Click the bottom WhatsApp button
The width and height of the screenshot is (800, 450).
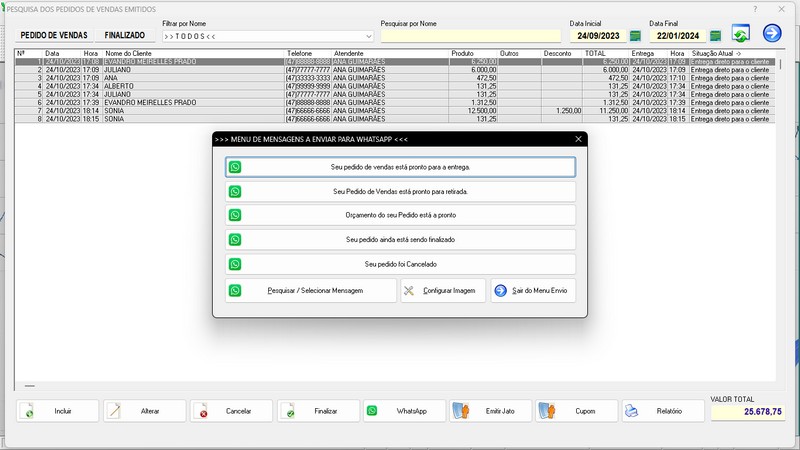[x=405, y=411]
